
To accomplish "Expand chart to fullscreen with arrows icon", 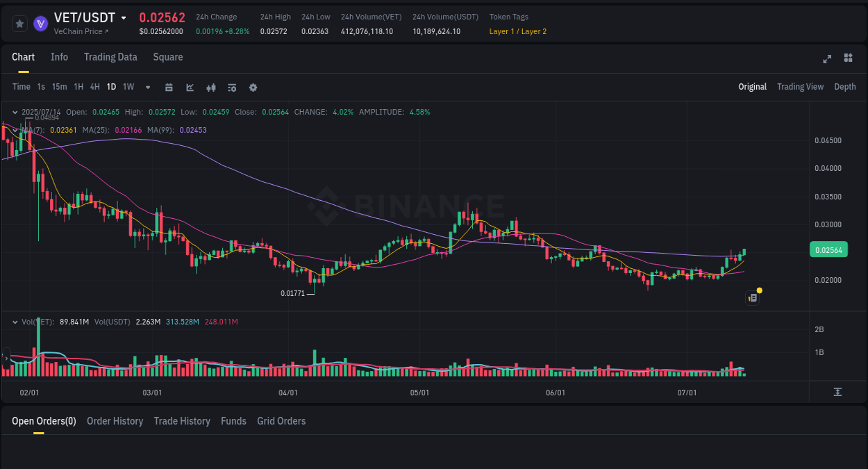I will (x=826, y=59).
